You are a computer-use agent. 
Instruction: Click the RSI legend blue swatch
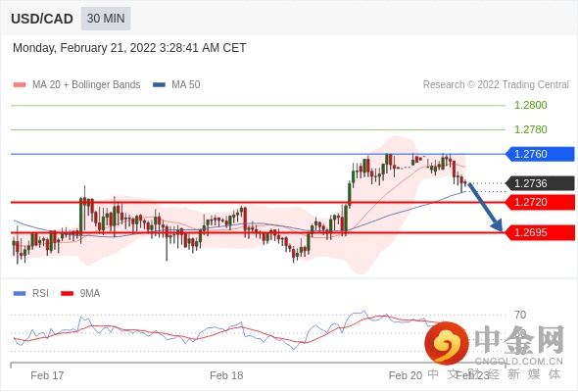click(20, 294)
